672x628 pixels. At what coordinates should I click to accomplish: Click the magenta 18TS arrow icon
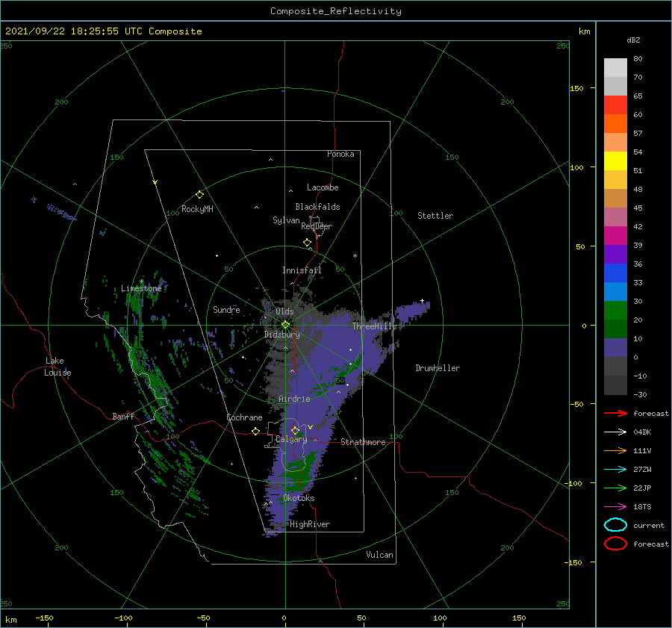(615, 507)
